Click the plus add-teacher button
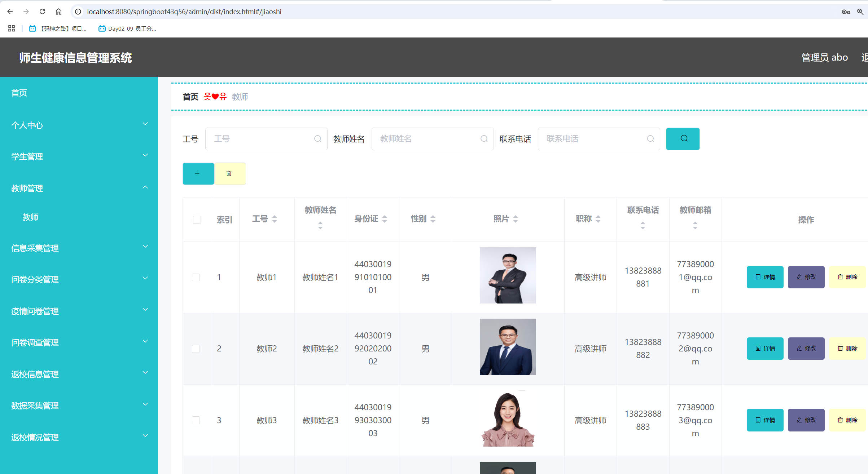Viewport: 868px width, 474px height. coord(198,174)
